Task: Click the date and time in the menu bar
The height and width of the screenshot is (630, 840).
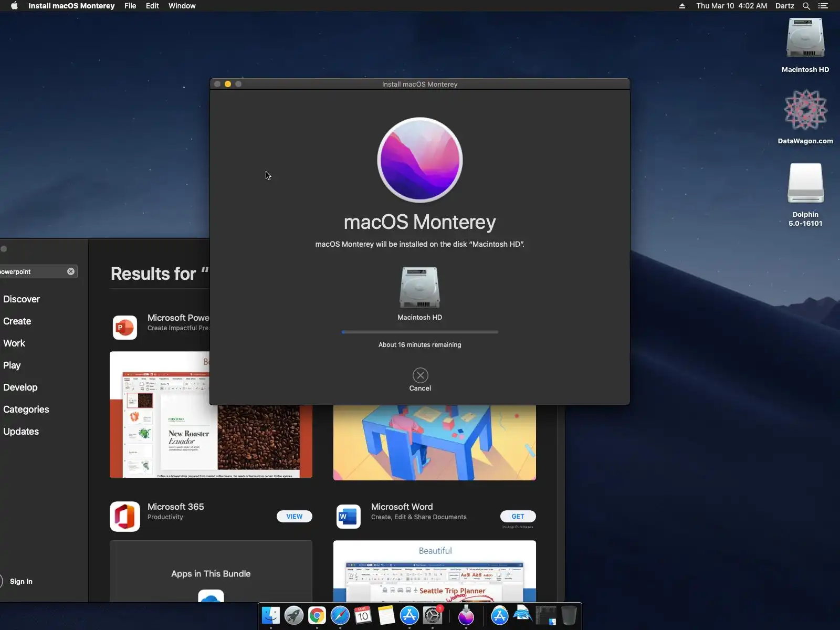Action: [732, 6]
